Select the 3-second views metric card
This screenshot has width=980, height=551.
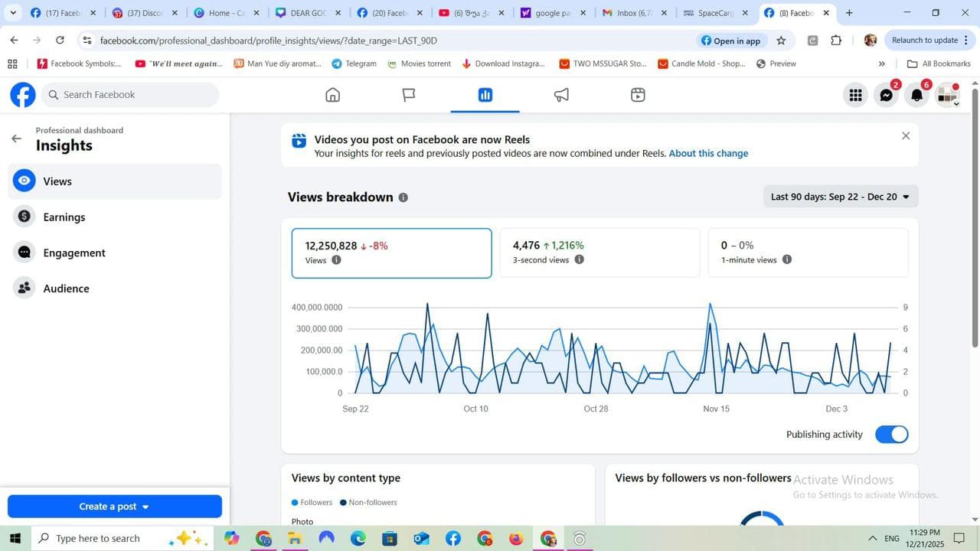(599, 253)
